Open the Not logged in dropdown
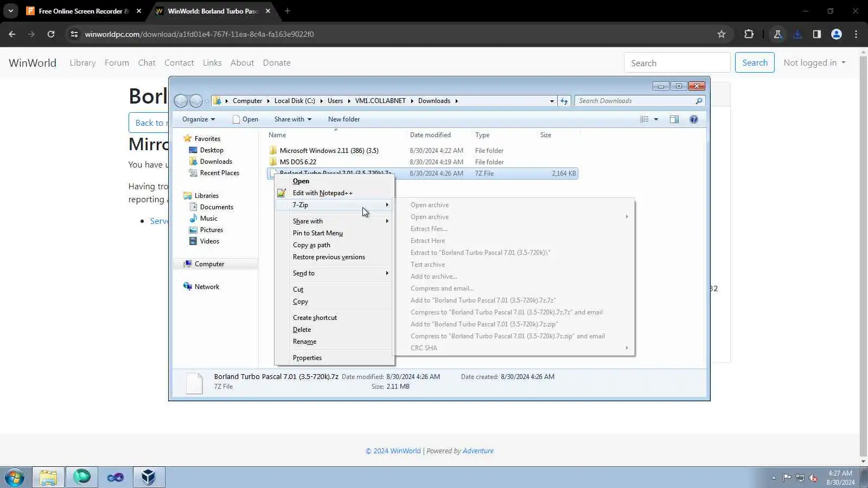 (x=814, y=63)
